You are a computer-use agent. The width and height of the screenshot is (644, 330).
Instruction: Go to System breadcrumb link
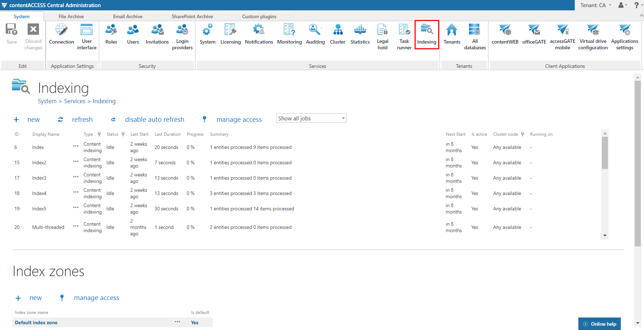(x=47, y=101)
